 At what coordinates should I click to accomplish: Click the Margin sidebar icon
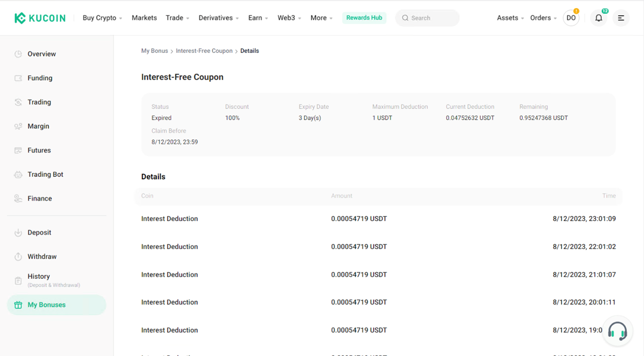pyautogui.click(x=18, y=126)
